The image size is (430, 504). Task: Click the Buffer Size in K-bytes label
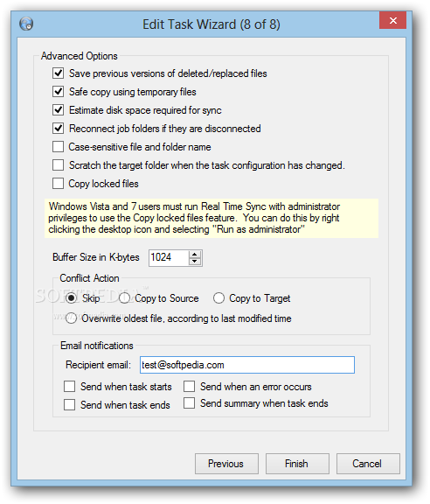[x=95, y=257]
